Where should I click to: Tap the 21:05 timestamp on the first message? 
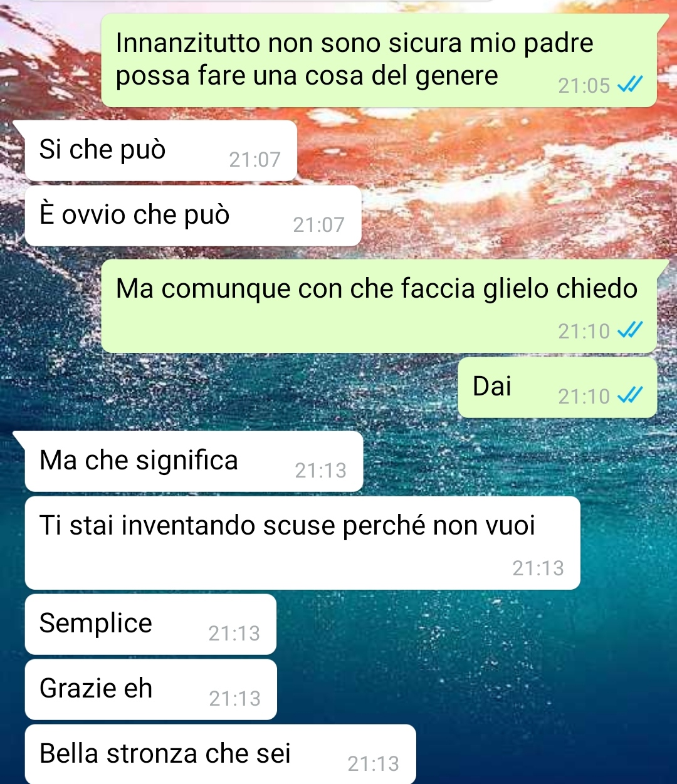click(x=584, y=86)
